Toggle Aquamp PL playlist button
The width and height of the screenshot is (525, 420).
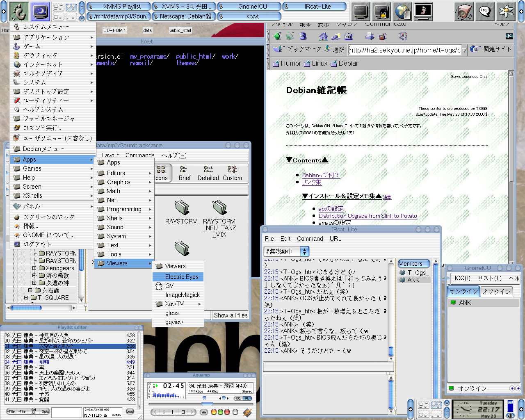click(247, 398)
